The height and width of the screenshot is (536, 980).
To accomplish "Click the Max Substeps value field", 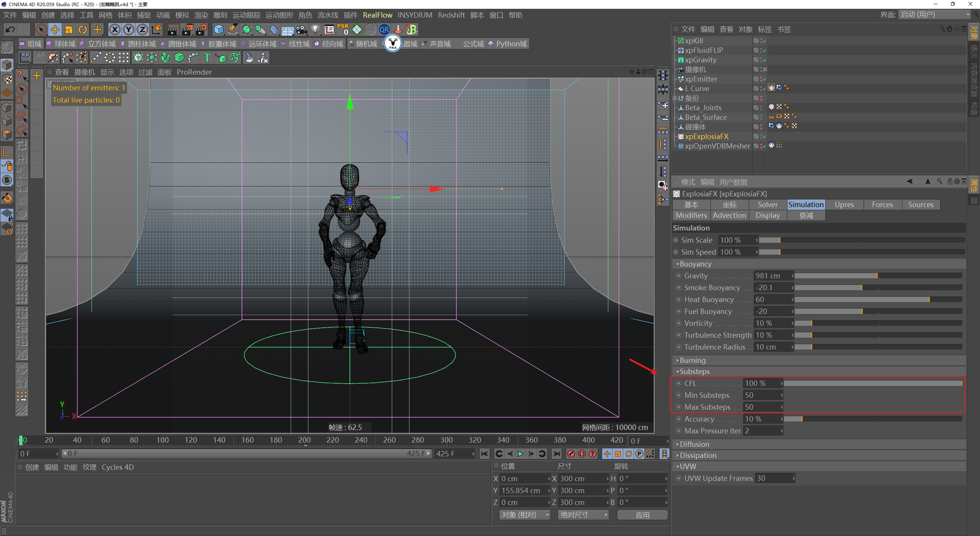I will tap(761, 407).
